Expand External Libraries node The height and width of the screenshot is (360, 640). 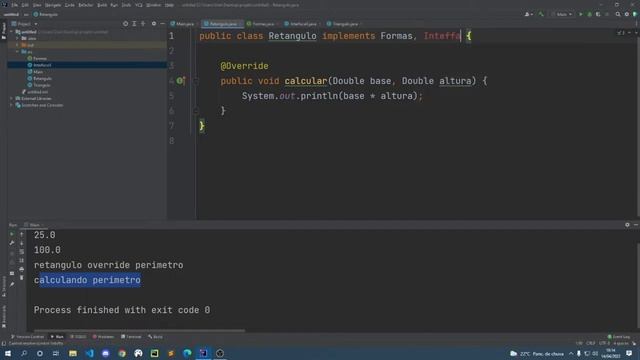tap(11, 98)
